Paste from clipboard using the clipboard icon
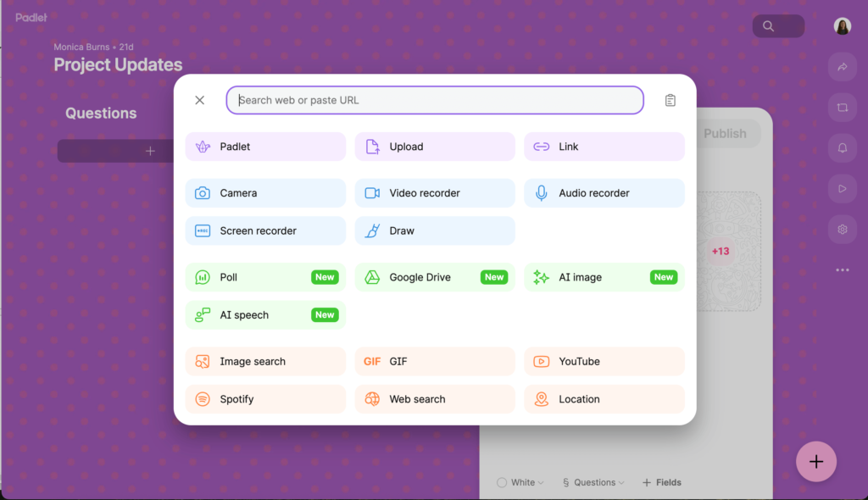The height and width of the screenshot is (500, 868). pyautogui.click(x=670, y=99)
